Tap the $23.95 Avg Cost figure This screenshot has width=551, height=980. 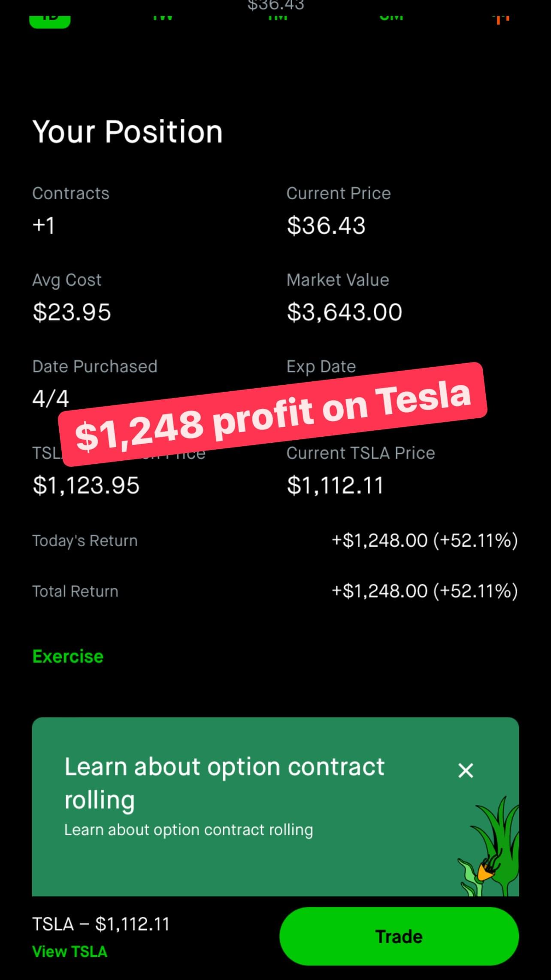coord(72,312)
